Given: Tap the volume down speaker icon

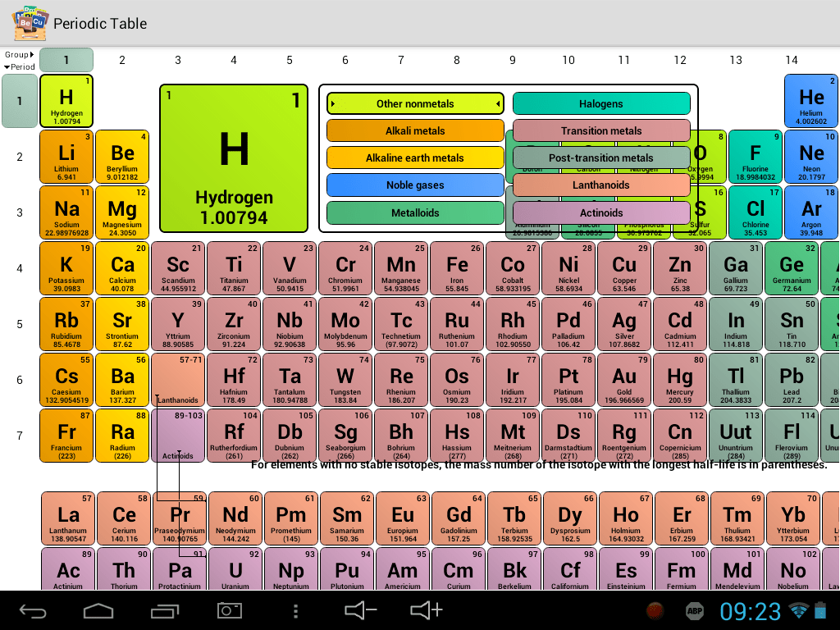Looking at the screenshot, I should click(x=361, y=610).
